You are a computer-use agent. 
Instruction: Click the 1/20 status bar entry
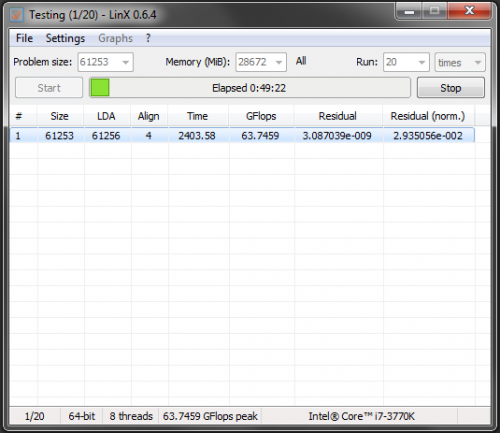coord(34,416)
